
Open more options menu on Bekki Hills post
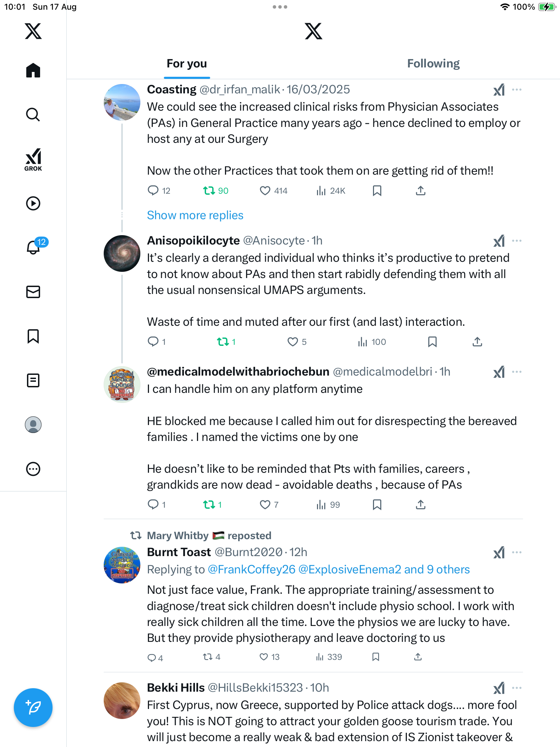517,688
